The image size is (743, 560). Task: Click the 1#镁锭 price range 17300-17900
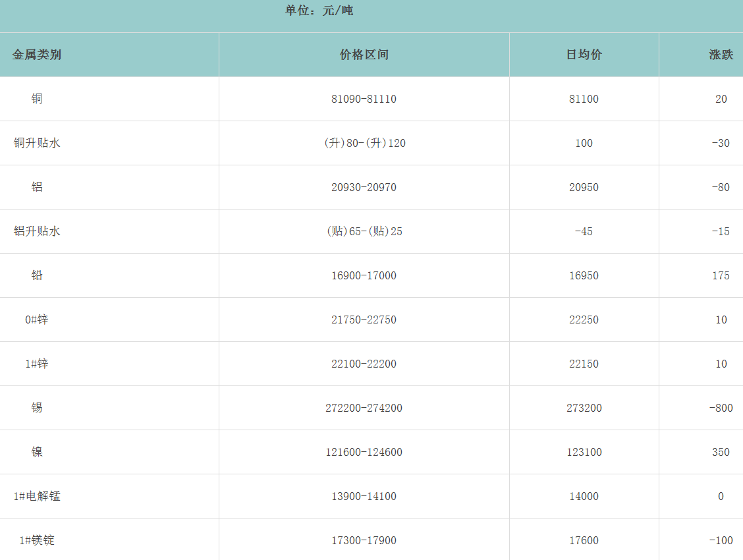point(364,540)
